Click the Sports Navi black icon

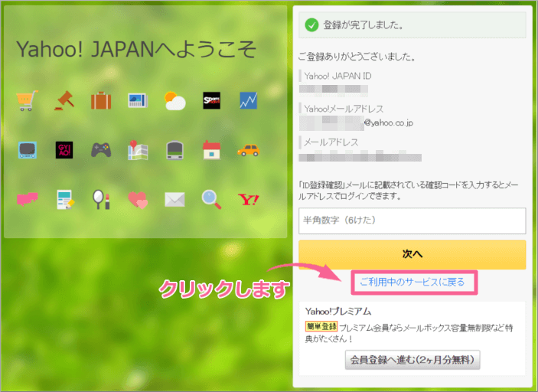coord(212,100)
